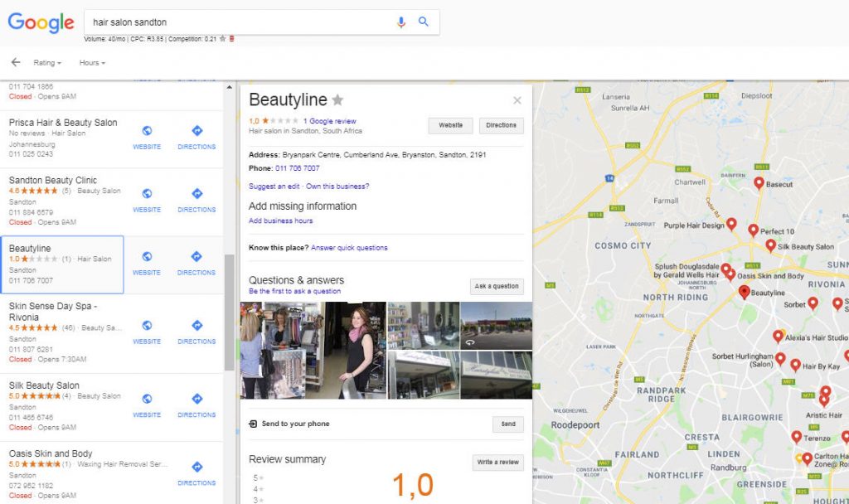
Task: Select the Oasis Skin and Body listing title
Action: point(51,453)
